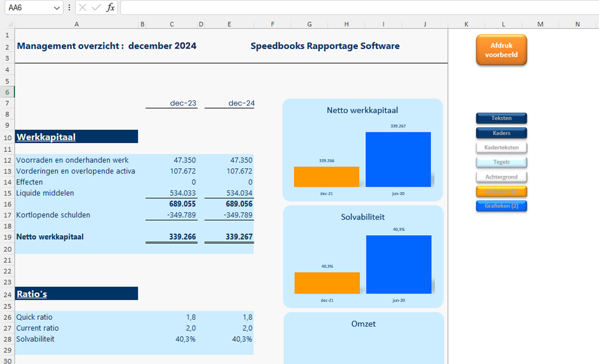Click the Select All triangle above row numbers
Image resolution: width=599 pixels, height=364 pixels.
[x=9, y=24]
